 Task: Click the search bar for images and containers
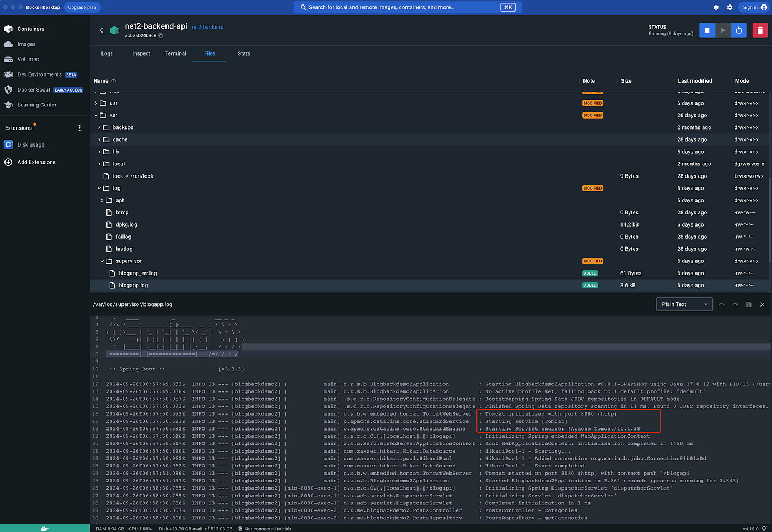point(408,7)
